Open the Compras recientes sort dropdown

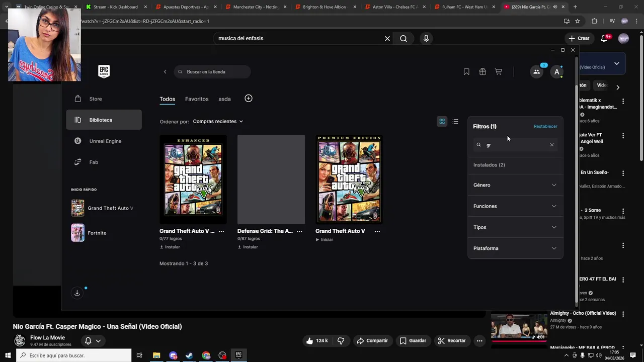[x=218, y=121]
